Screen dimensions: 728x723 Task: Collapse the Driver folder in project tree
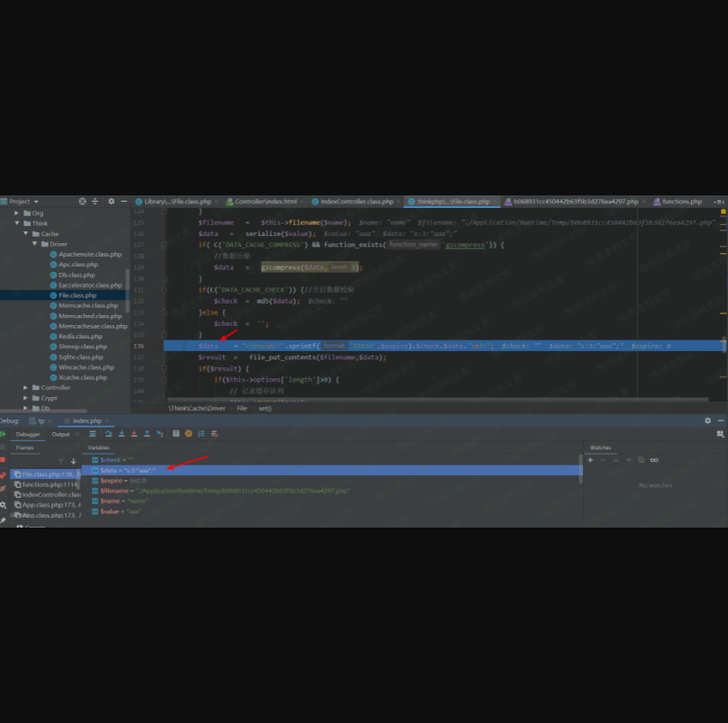click(x=35, y=244)
